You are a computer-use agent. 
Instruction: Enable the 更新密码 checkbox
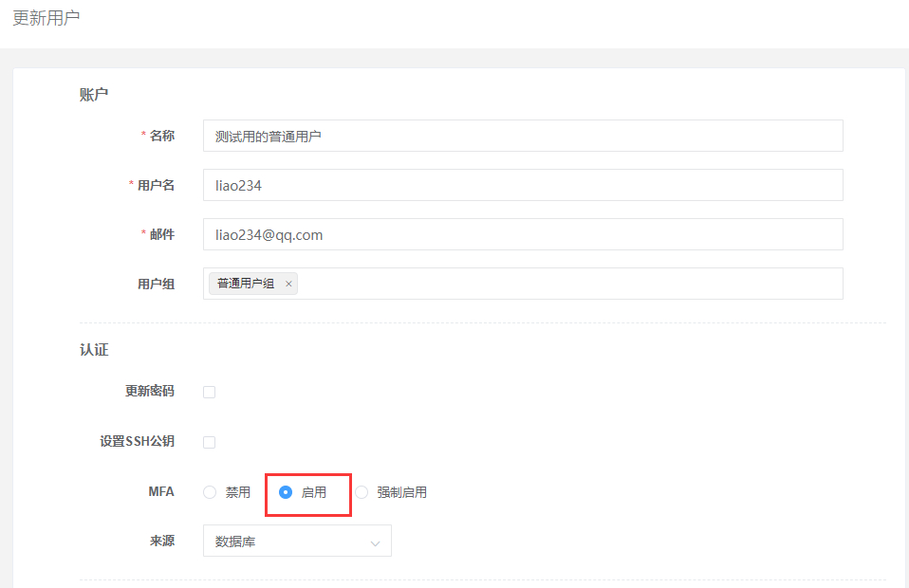click(x=209, y=392)
